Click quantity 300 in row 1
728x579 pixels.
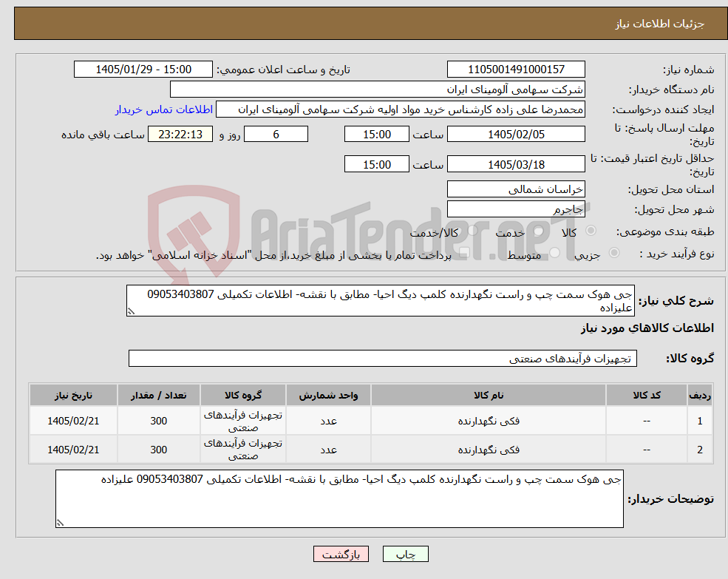pos(158,421)
